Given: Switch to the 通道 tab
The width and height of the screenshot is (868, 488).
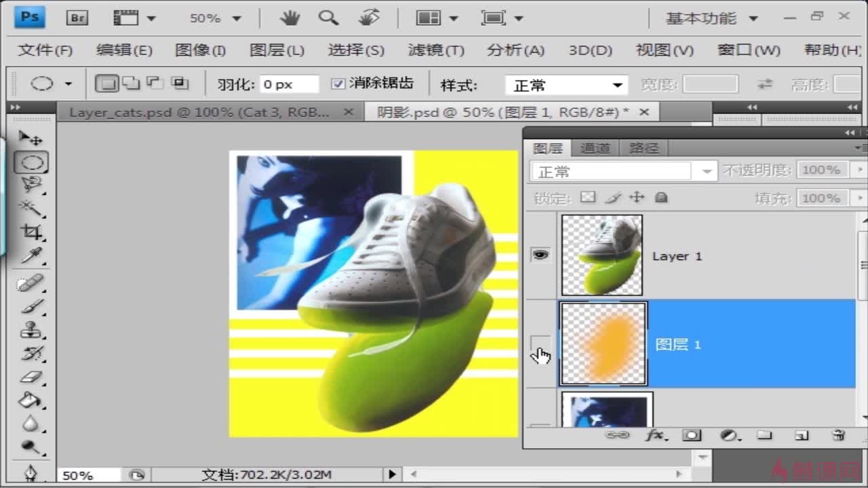Looking at the screenshot, I should pos(595,148).
